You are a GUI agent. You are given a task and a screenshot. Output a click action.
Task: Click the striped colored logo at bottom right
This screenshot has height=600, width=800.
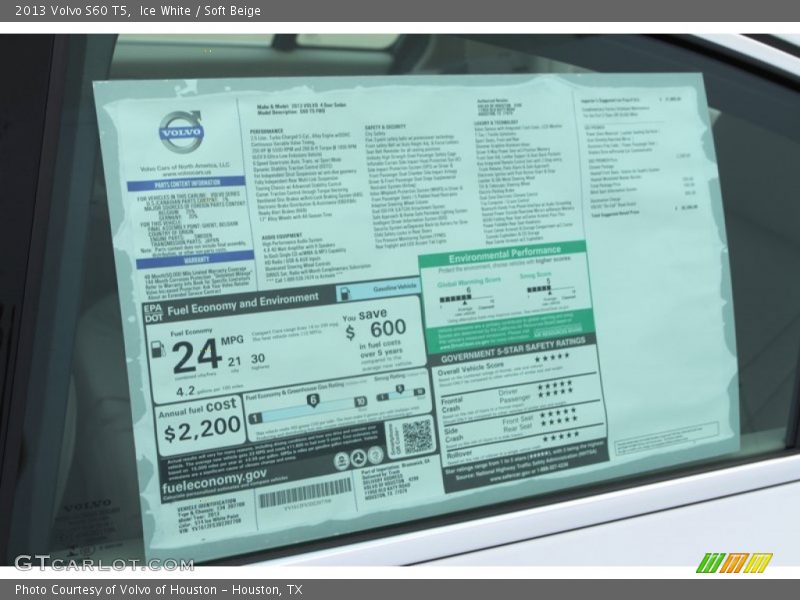point(734,563)
